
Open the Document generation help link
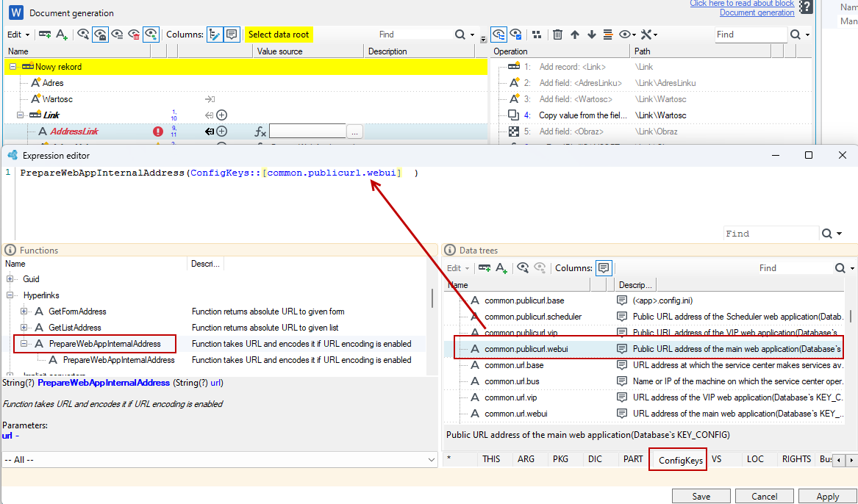(757, 12)
